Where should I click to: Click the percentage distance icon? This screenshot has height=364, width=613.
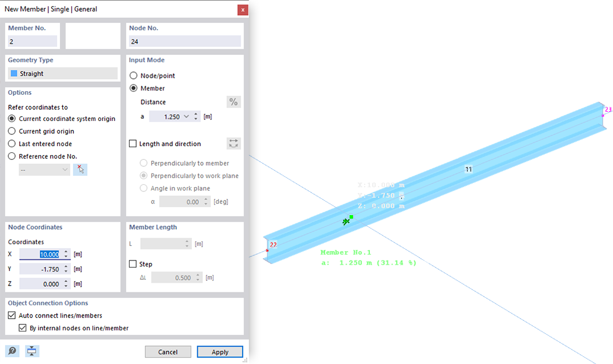(x=233, y=102)
